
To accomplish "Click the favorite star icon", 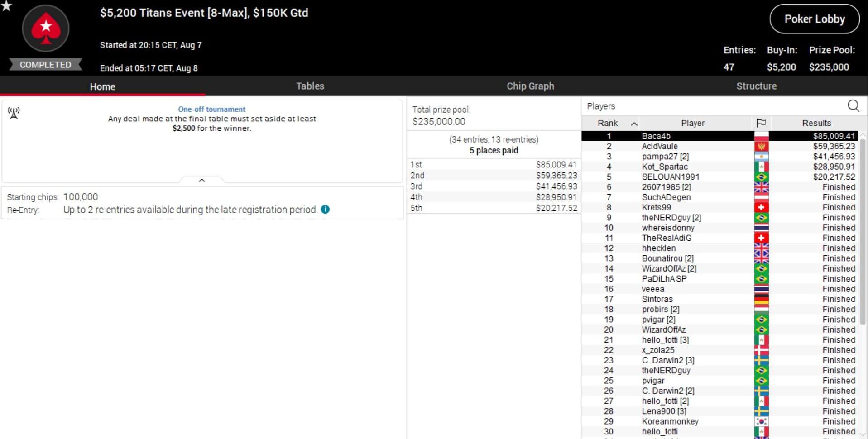I will pos(6,6).
